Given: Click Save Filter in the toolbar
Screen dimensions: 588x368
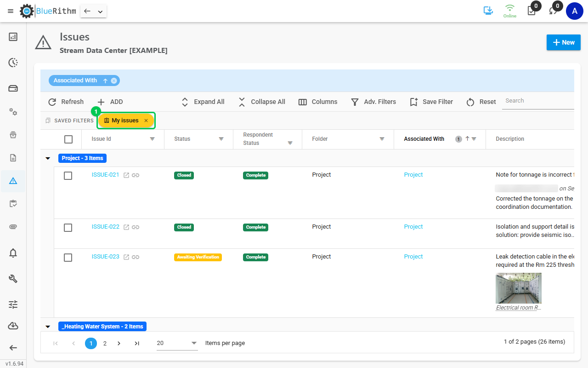Looking at the screenshot, I should [x=431, y=102].
